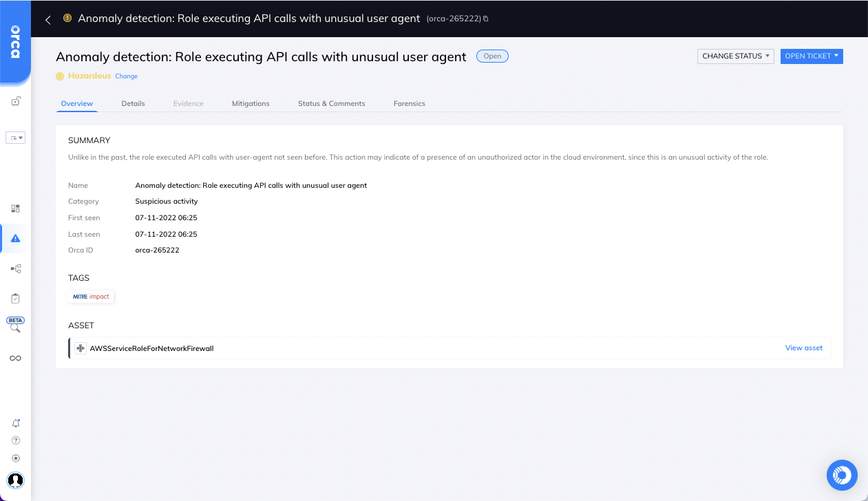868x501 pixels.
Task: Open the dashboard icon in sidebar
Action: point(16,209)
